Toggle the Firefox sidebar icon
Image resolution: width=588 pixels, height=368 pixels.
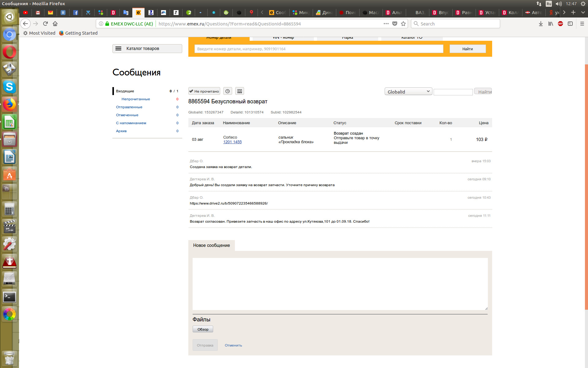(570, 24)
